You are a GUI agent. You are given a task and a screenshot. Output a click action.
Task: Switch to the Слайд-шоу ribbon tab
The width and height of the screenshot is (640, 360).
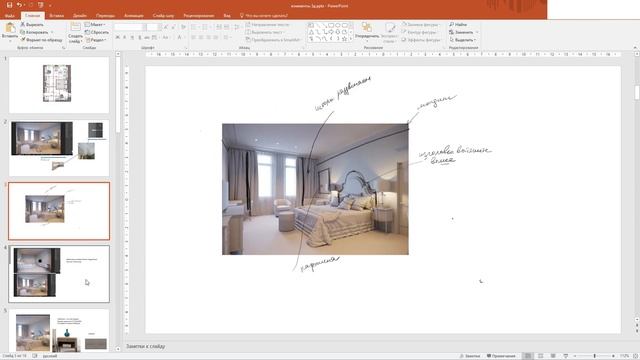(x=163, y=16)
